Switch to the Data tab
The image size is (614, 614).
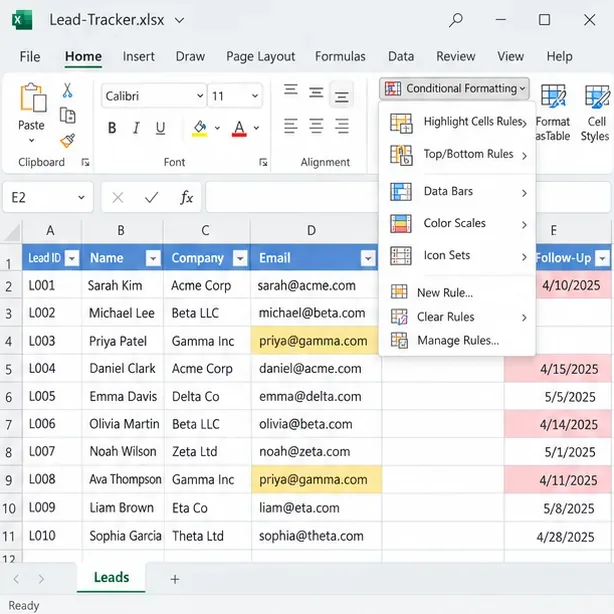pos(401,56)
